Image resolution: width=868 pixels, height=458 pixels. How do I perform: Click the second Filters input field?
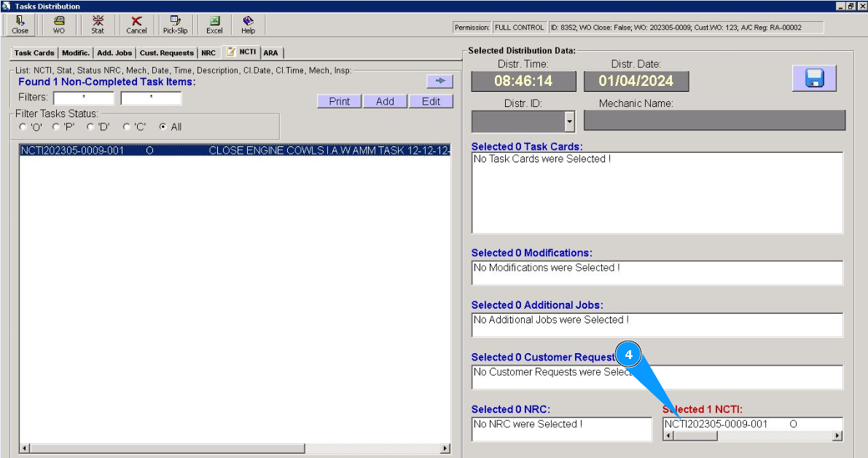(151, 98)
